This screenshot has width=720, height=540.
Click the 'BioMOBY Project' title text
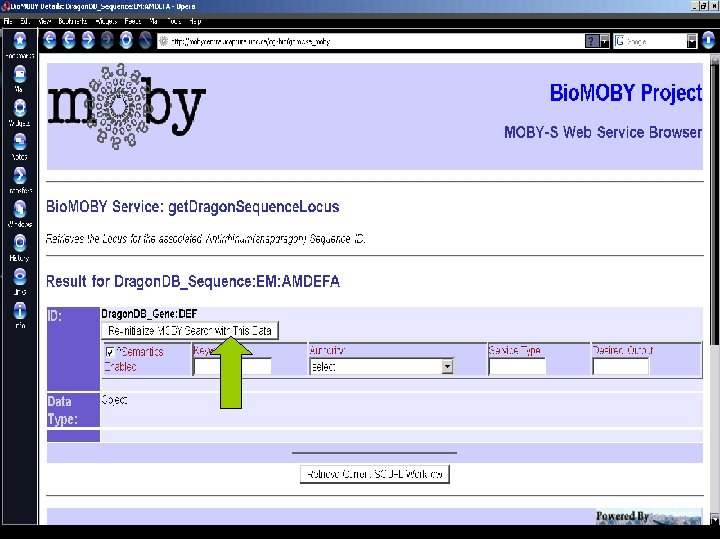626,93
